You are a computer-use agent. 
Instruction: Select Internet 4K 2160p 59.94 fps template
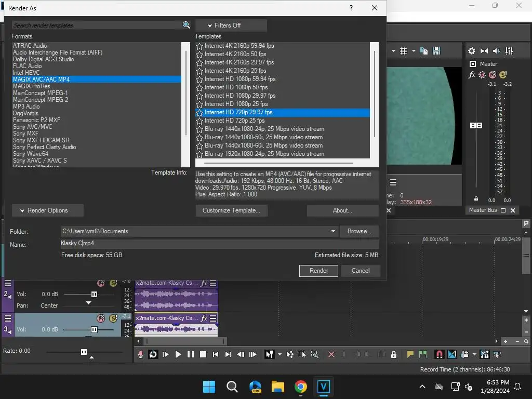239,46
